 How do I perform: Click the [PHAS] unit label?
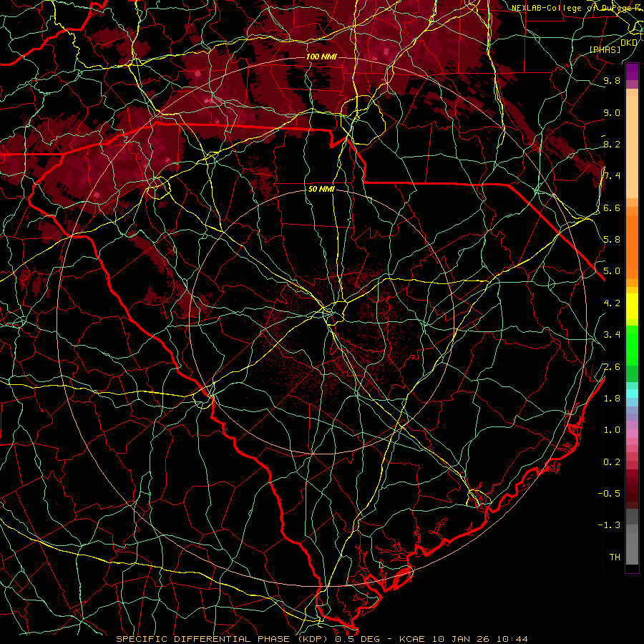(605, 50)
